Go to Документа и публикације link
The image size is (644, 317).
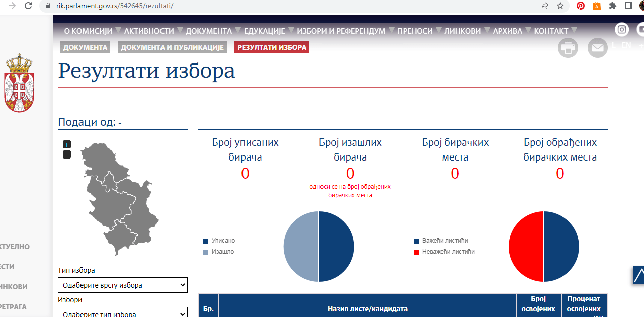172,47
